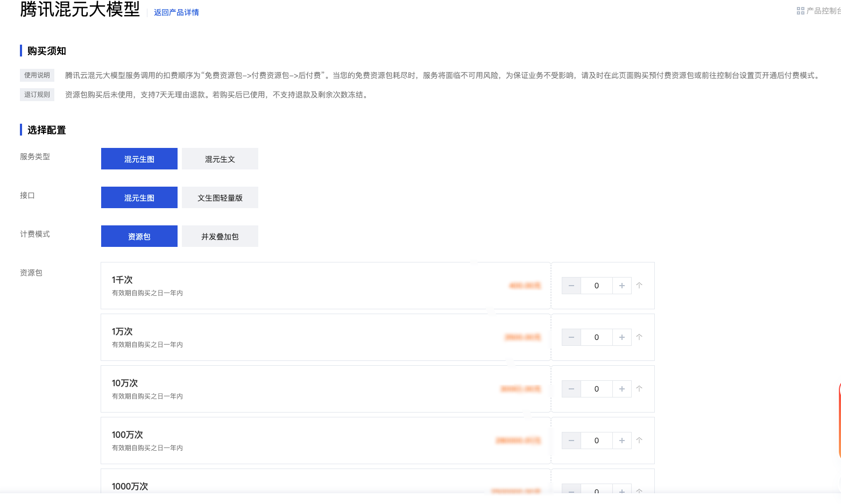The image size is (841, 504).
Task: Increase quantity for 1万次 package
Action: (x=622, y=337)
